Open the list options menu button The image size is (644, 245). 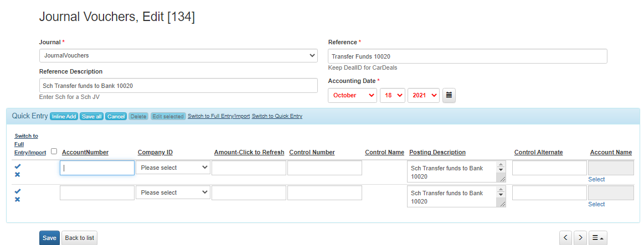click(597, 237)
